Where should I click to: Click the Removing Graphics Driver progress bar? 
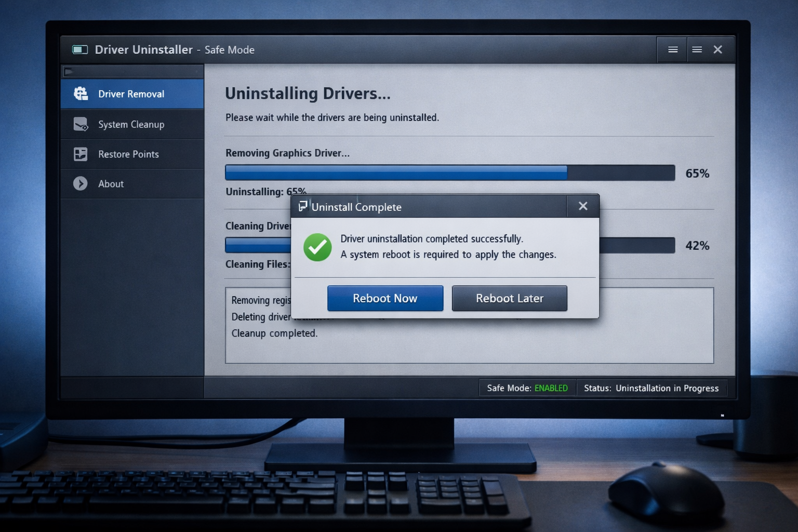click(450, 172)
